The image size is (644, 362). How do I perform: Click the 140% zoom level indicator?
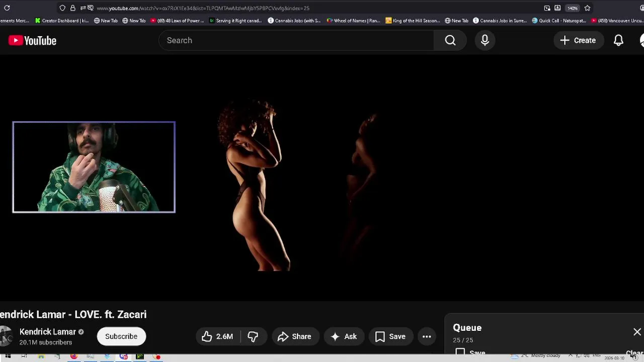tap(573, 8)
